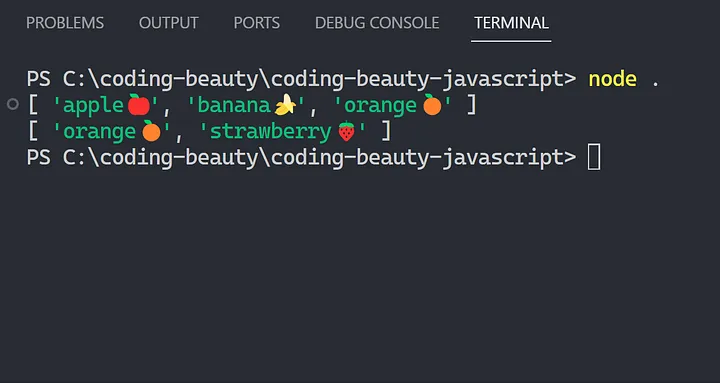Click the first PS C:\coding-beauty prompt path

pyautogui.click(x=301, y=79)
